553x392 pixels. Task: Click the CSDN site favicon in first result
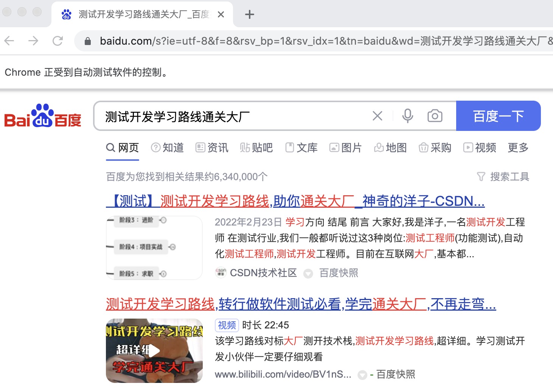coord(221,272)
